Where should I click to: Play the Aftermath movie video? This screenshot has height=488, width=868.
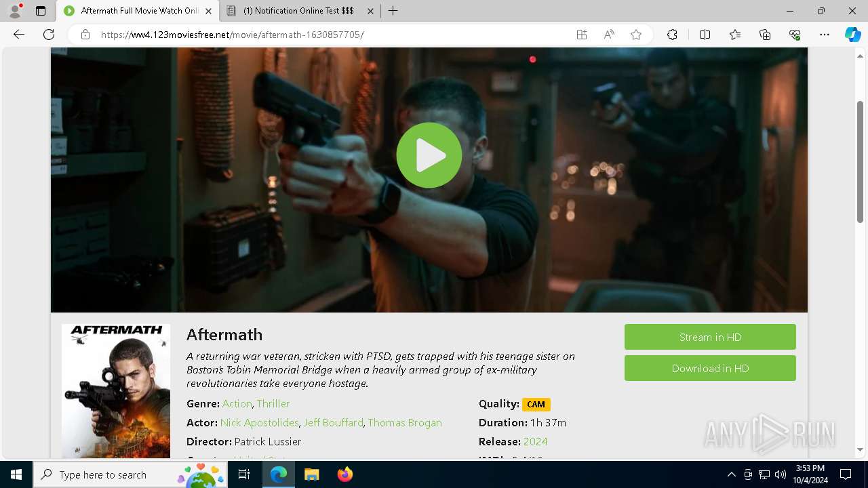pyautogui.click(x=429, y=155)
